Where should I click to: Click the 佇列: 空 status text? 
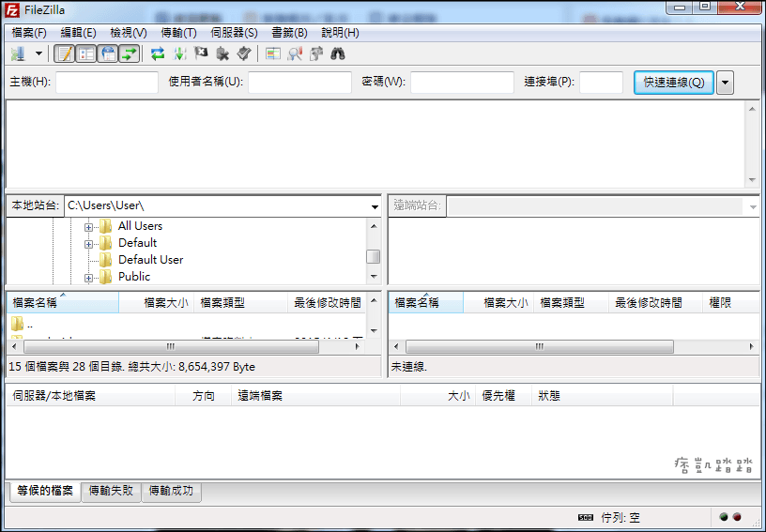tap(620, 517)
